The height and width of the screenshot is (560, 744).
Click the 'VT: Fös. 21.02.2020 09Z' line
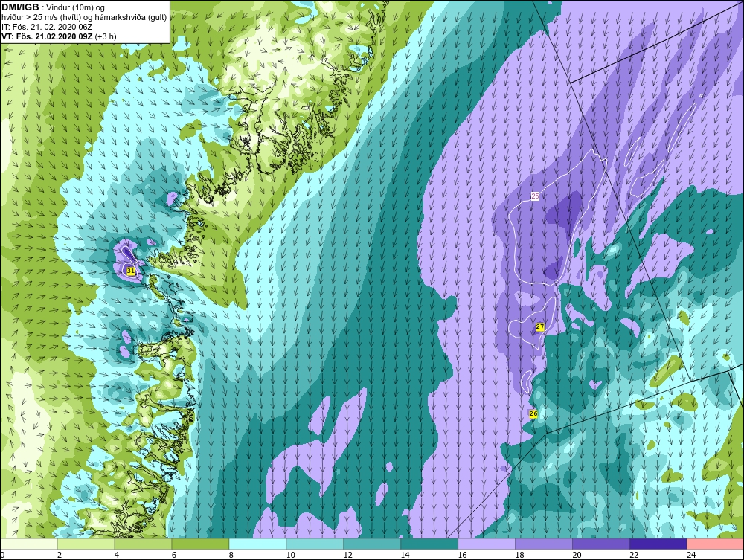47,36
